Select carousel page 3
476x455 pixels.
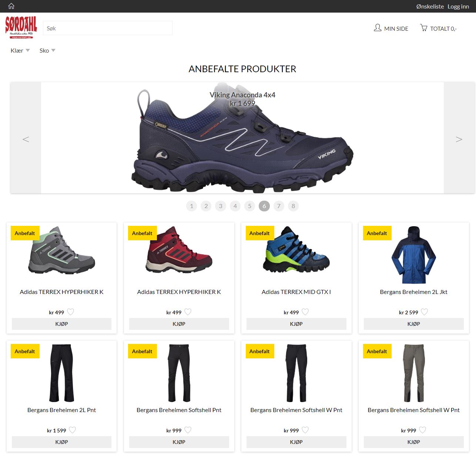[x=221, y=206]
